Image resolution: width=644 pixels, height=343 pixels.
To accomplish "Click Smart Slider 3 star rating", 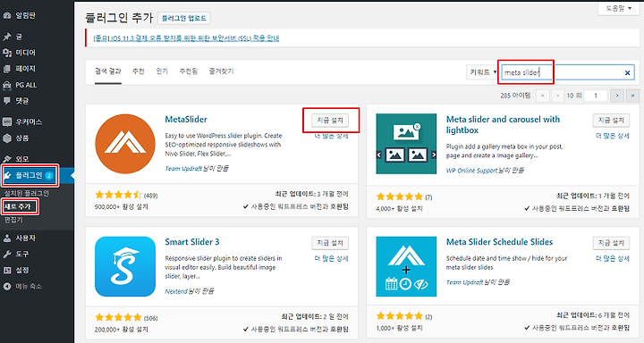I will click(x=118, y=318).
